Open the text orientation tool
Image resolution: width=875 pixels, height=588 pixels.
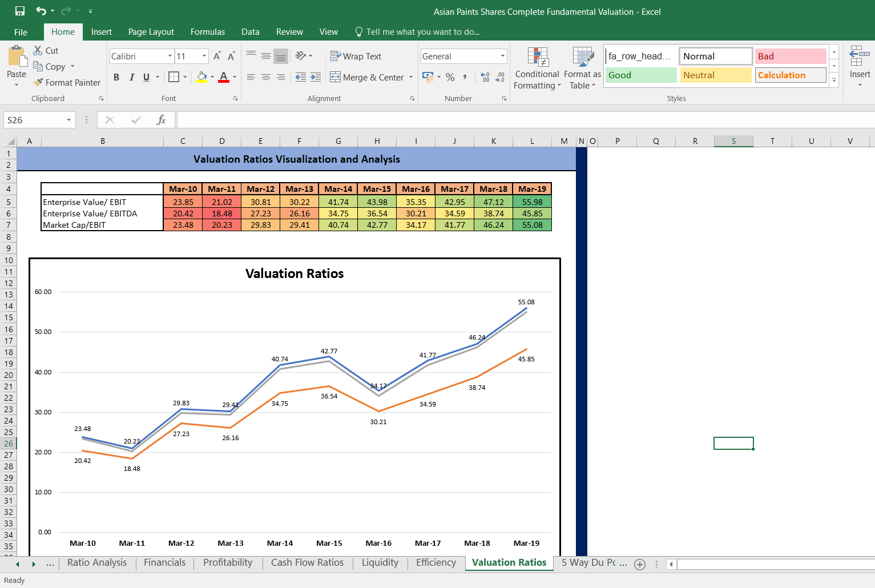[x=304, y=55]
